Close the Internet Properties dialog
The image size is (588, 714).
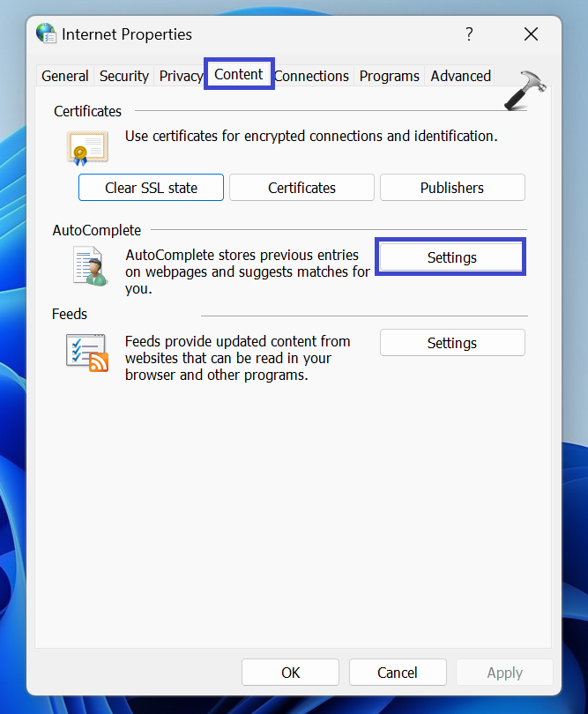tap(531, 34)
